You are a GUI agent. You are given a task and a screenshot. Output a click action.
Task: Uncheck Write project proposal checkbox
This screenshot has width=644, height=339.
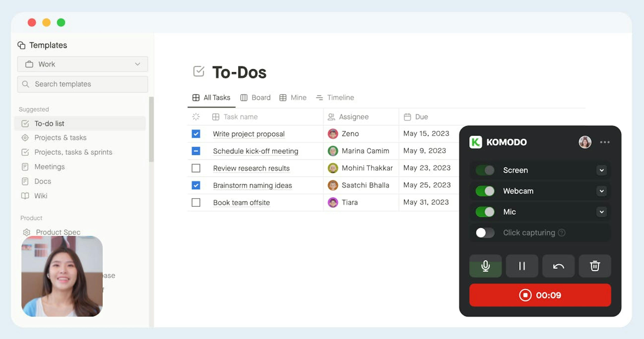click(x=196, y=134)
